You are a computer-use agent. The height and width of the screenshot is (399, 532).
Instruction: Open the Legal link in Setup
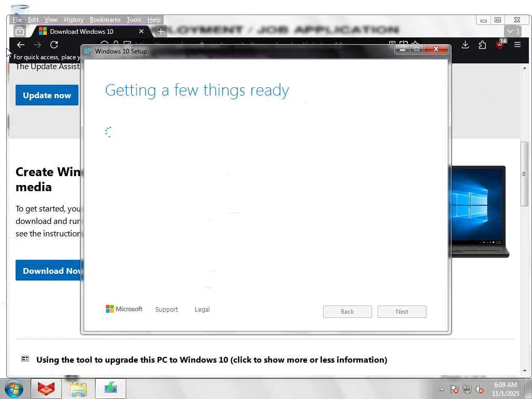pyautogui.click(x=202, y=310)
